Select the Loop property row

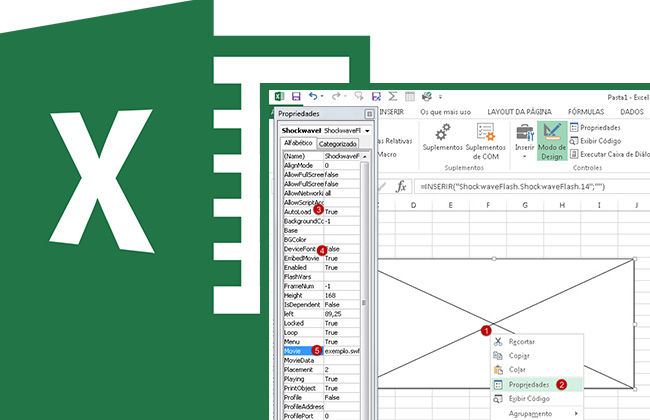(x=321, y=332)
